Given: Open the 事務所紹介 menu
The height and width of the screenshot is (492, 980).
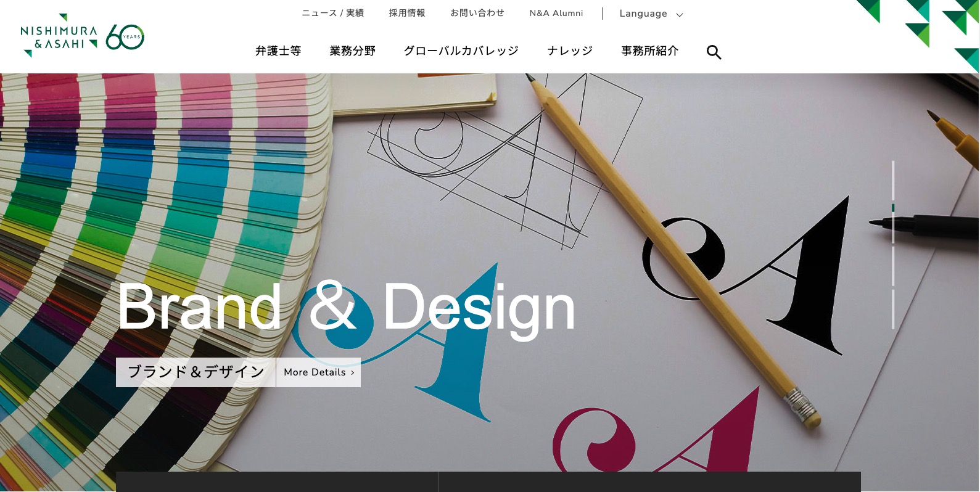Looking at the screenshot, I should 650,51.
